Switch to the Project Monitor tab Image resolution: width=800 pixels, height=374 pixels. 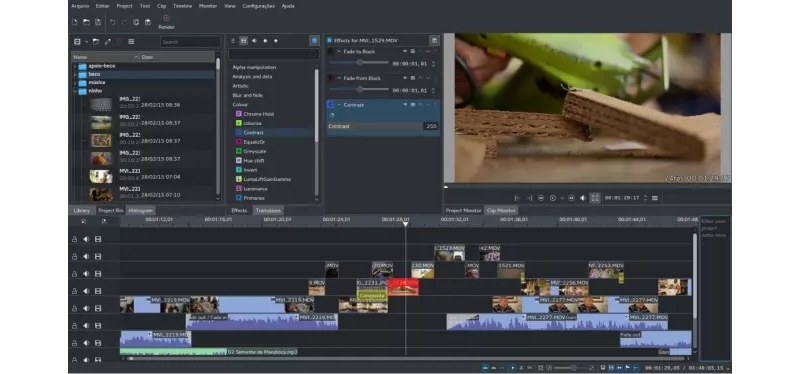[464, 210]
